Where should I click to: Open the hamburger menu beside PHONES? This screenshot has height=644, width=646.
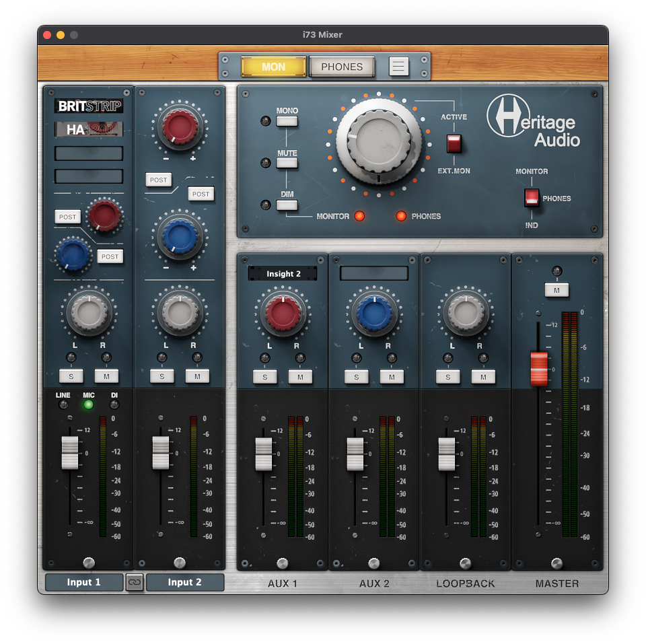coord(398,67)
